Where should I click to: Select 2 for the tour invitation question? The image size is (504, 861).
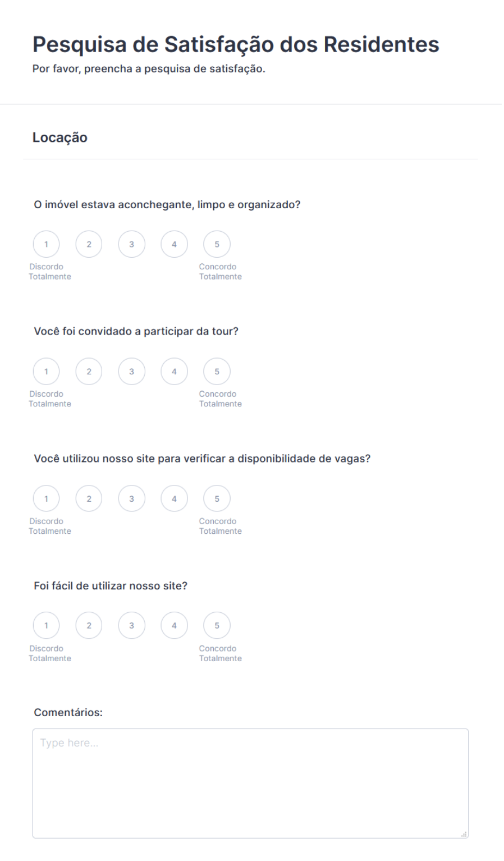(89, 372)
